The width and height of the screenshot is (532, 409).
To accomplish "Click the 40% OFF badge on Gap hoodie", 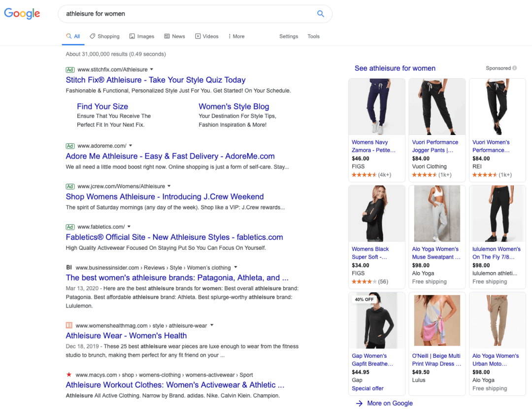I will point(364,299).
